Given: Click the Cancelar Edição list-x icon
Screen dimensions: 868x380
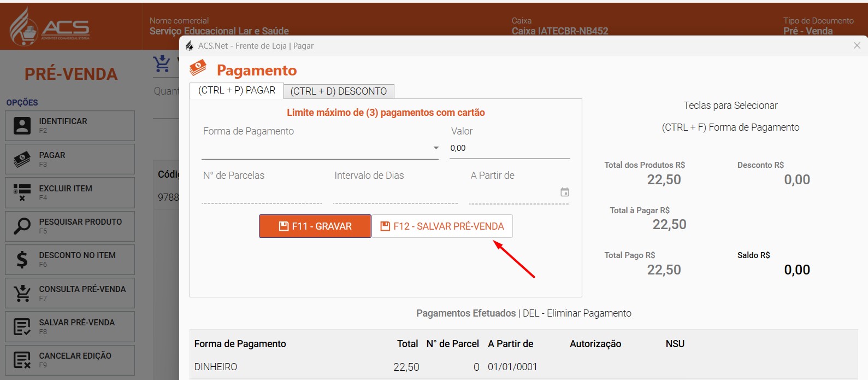Looking at the screenshot, I should pyautogui.click(x=22, y=360).
